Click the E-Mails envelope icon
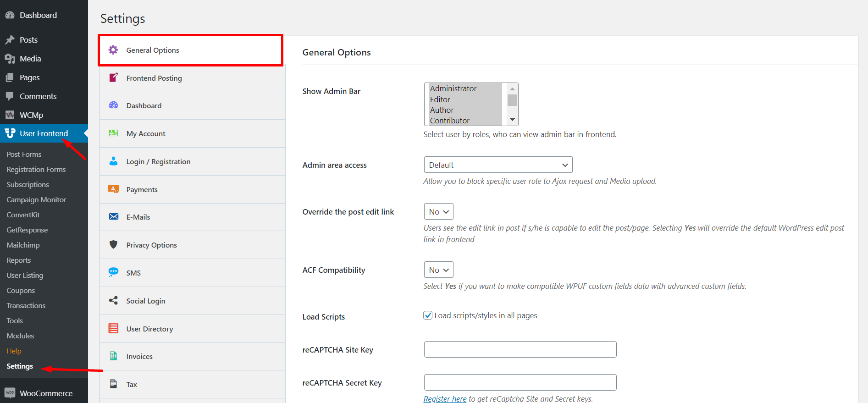868x403 pixels. pyautogui.click(x=113, y=217)
